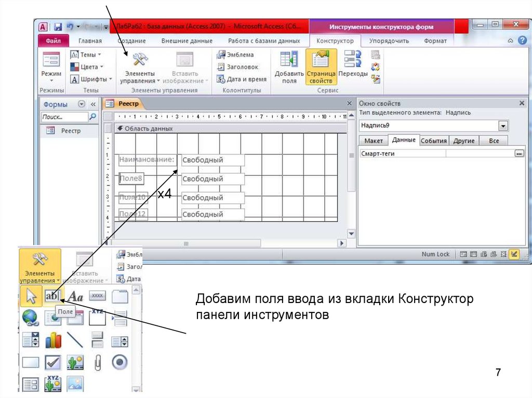The height and width of the screenshot is (398, 532).
Task: Open the События tab in property sheet
Action: [434, 140]
